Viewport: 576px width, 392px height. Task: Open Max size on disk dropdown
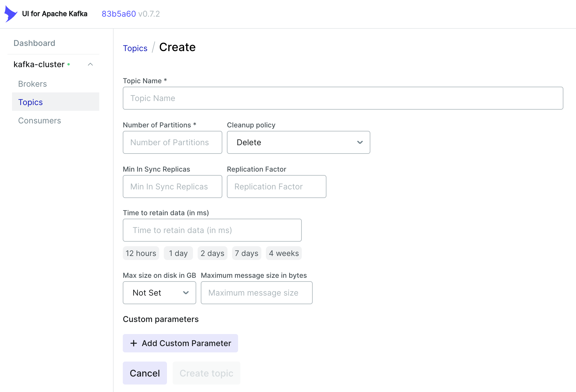pyautogui.click(x=159, y=293)
